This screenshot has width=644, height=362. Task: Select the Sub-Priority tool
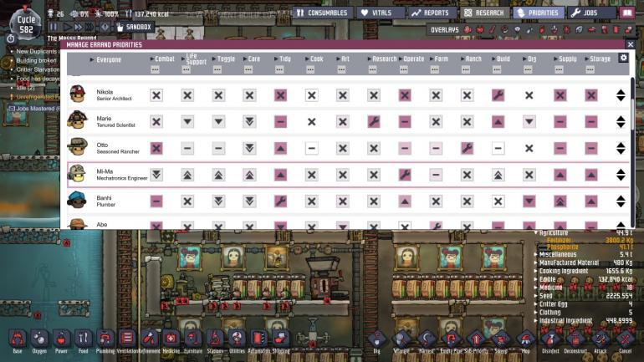click(x=476, y=341)
